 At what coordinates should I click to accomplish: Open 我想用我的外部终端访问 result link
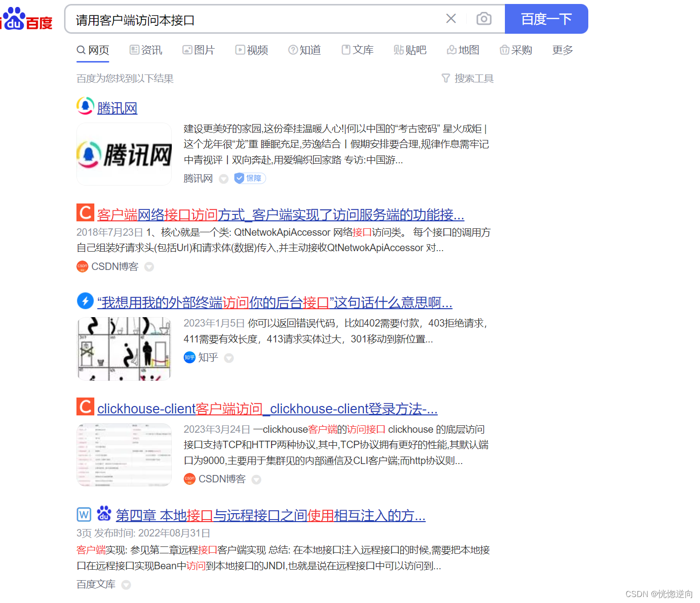[x=275, y=302]
